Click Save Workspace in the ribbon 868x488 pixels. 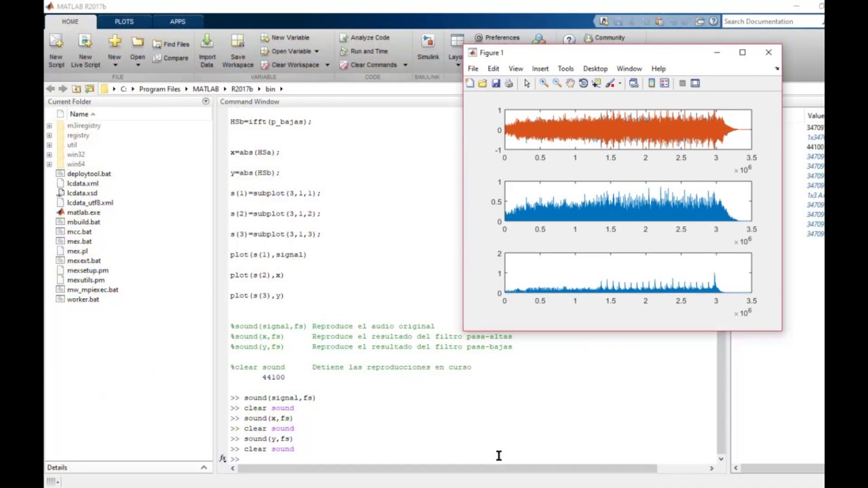237,51
